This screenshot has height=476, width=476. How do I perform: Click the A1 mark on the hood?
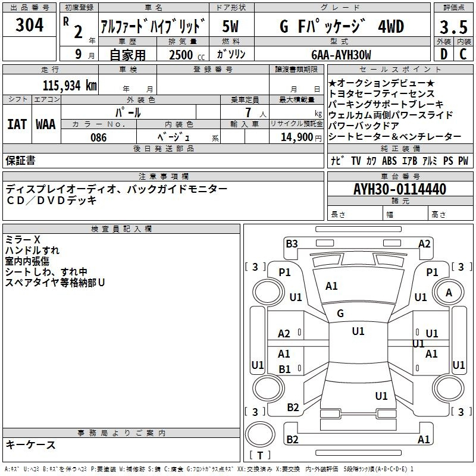pyautogui.click(x=331, y=286)
